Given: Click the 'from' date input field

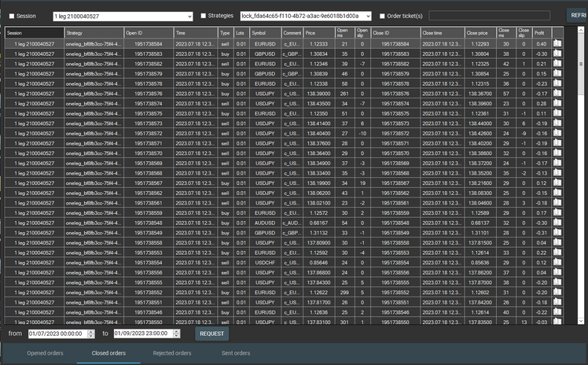Looking at the screenshot, I should 61,334.
